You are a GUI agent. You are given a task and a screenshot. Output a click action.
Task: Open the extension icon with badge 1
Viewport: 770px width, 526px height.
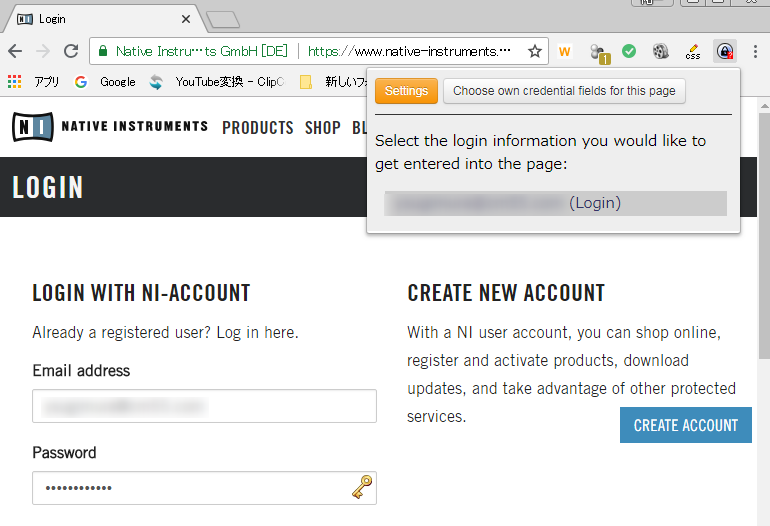599,53
